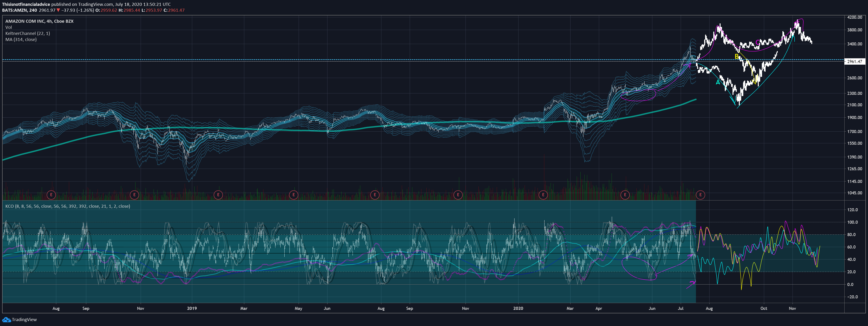The height and width of the screenshot is (326, 868).
Task: Select the AMAZON COM INC, 4h, Cboe BZX legend
Action: click(x=39, y=21)
